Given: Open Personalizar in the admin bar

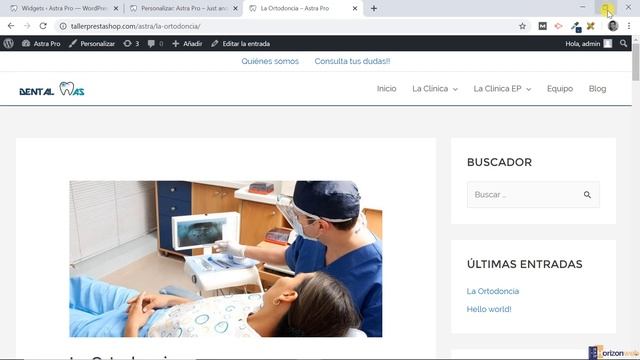Looking at the screenshot, I should pos(92,44).
